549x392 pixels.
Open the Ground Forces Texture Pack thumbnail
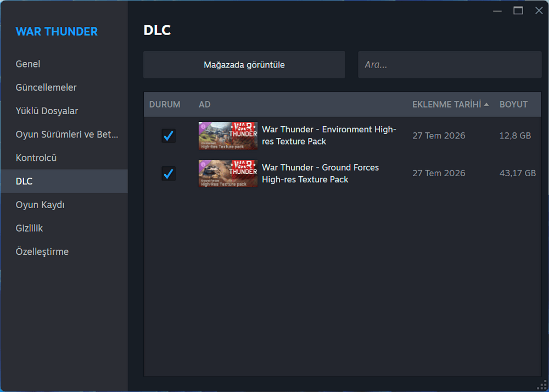(x=228, y=173)
